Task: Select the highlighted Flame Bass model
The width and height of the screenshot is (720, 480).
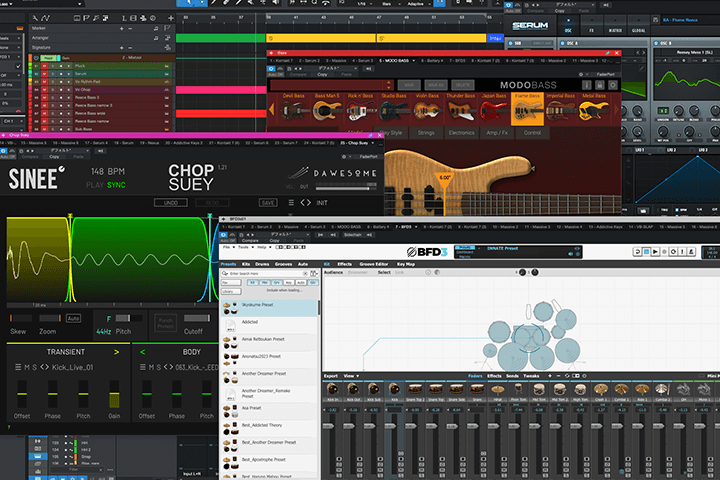Action: pyautogui.click(x=527, y=109)
